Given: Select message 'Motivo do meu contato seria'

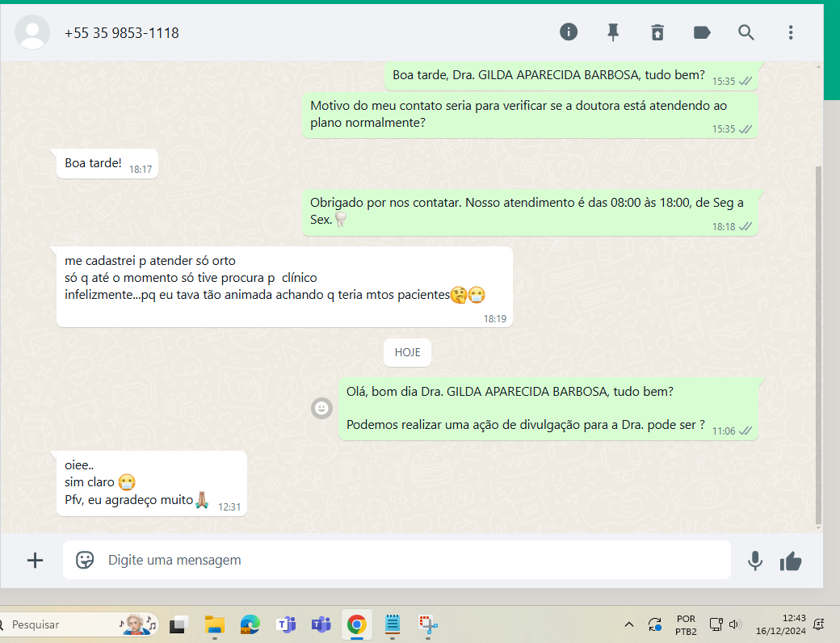Looking at the screenshot, I should [x=530, y=116].
